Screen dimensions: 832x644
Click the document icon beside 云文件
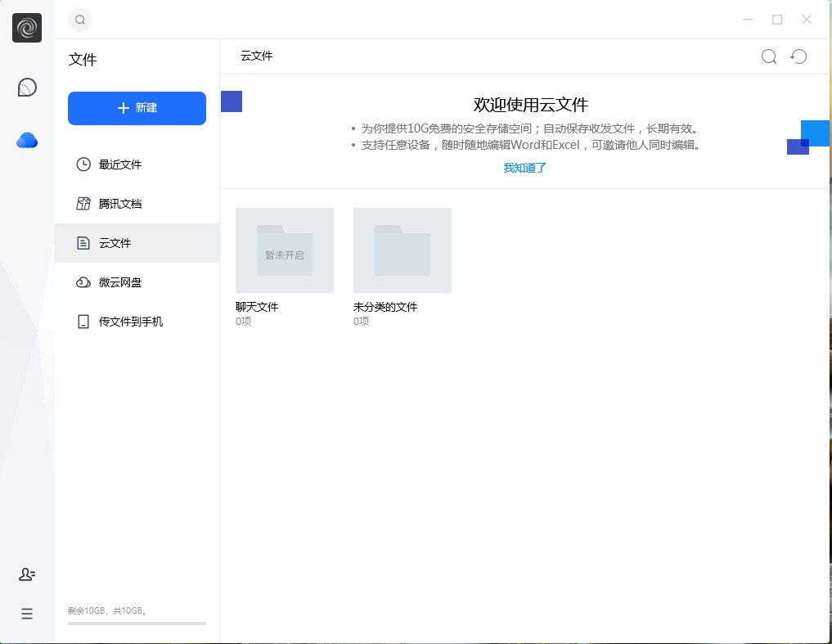[83, 243]
